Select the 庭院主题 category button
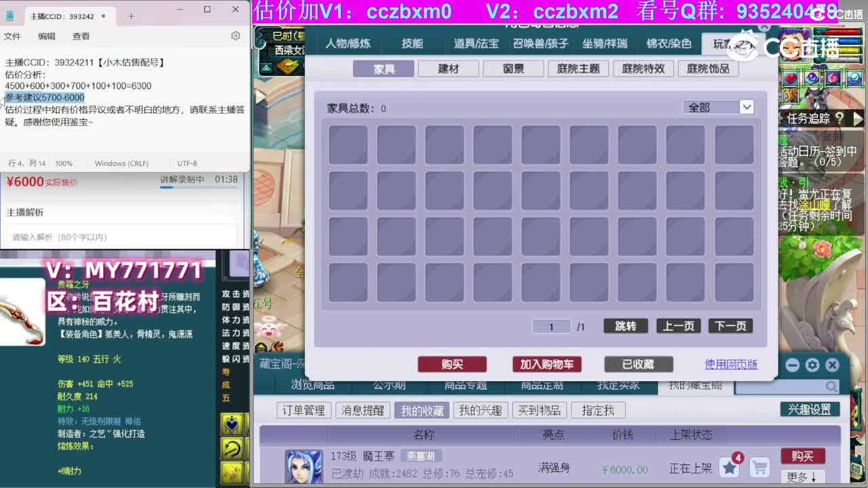This screenshot has height=488, width=868. click(x=578, y=68)
